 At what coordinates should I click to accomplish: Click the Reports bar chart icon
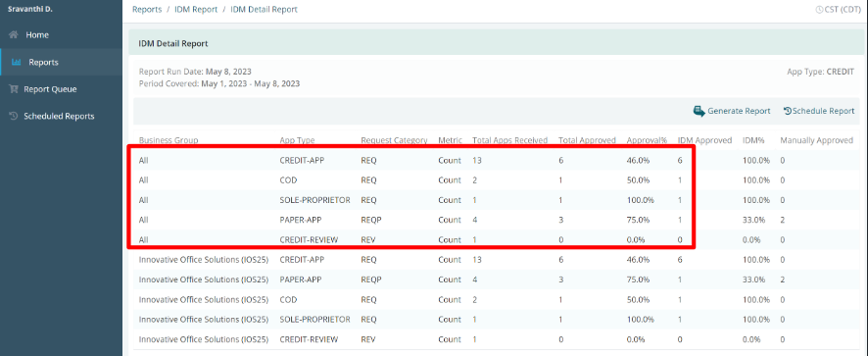17,62
